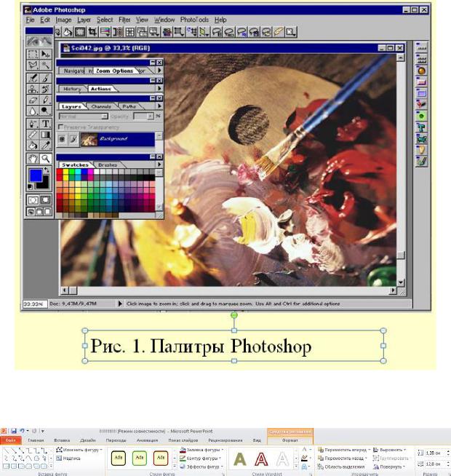
Task: Open the Layers palette flyout menu arrow
Action: (159, 106)
